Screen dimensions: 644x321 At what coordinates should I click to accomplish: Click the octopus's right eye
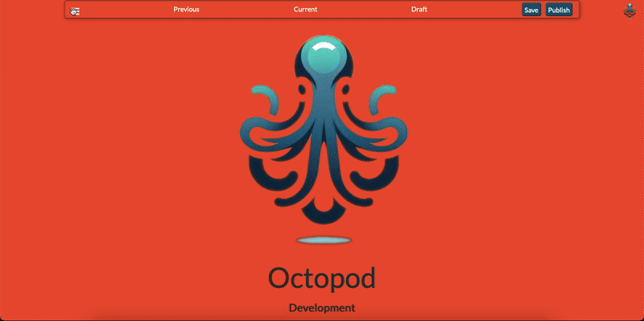pos(345,89)
